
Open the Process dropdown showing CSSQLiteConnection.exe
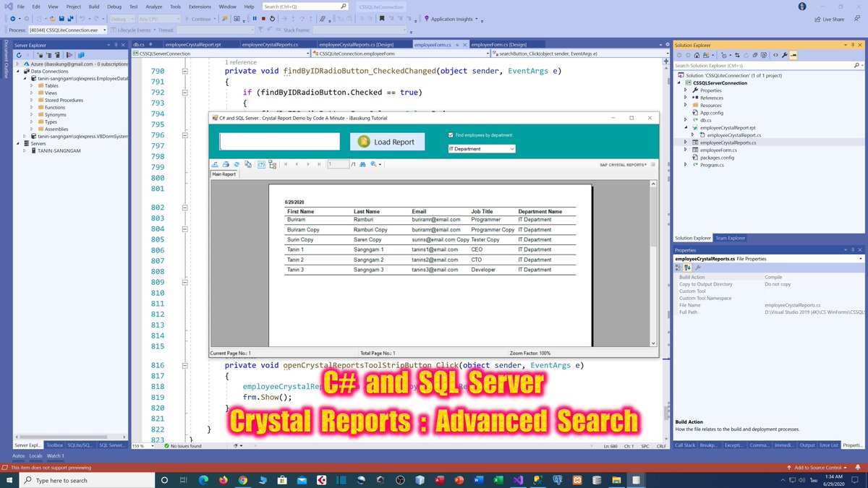click(69, 30)
